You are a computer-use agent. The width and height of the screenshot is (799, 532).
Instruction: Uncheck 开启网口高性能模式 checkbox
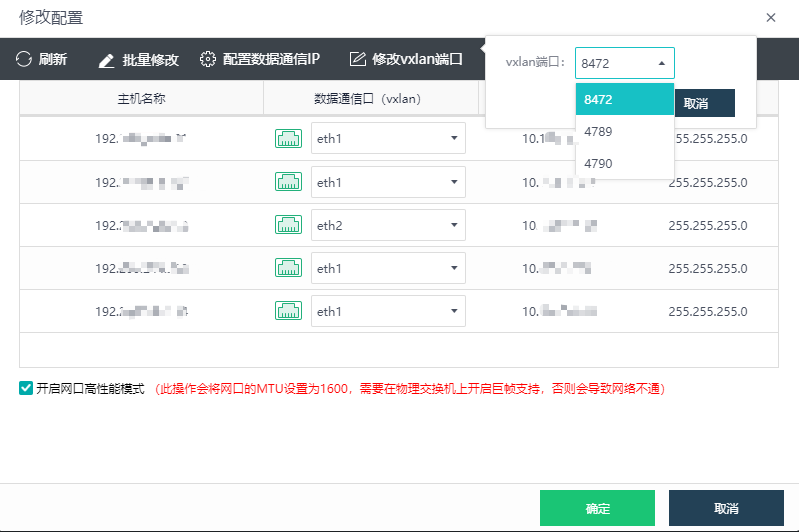point(26,388)
